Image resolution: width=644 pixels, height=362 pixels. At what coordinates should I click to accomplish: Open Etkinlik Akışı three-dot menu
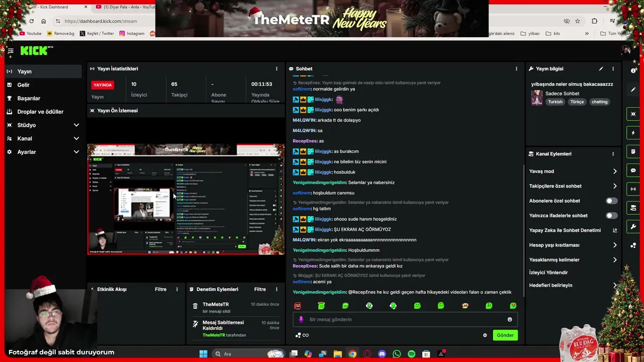(177, 290)
